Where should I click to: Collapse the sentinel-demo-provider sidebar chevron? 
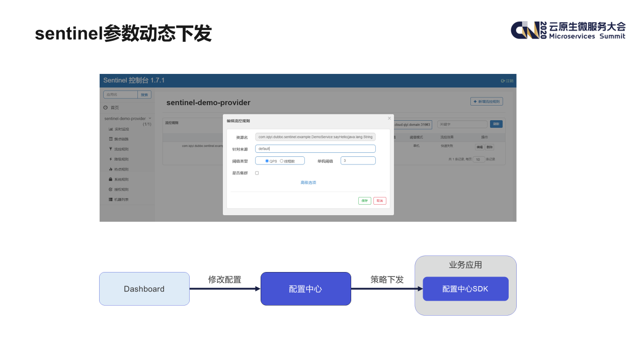(x=150, y=118)
